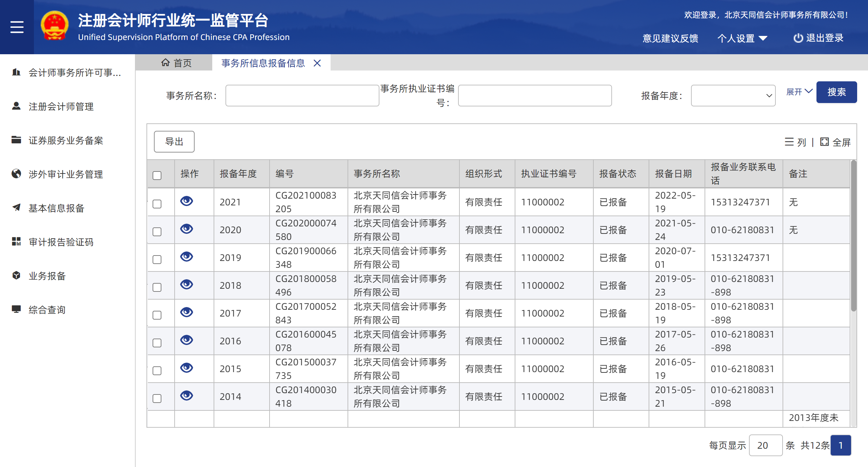Expand more filters via 展开
This screenshot has width=868, height=467.
tap(799, 92)
